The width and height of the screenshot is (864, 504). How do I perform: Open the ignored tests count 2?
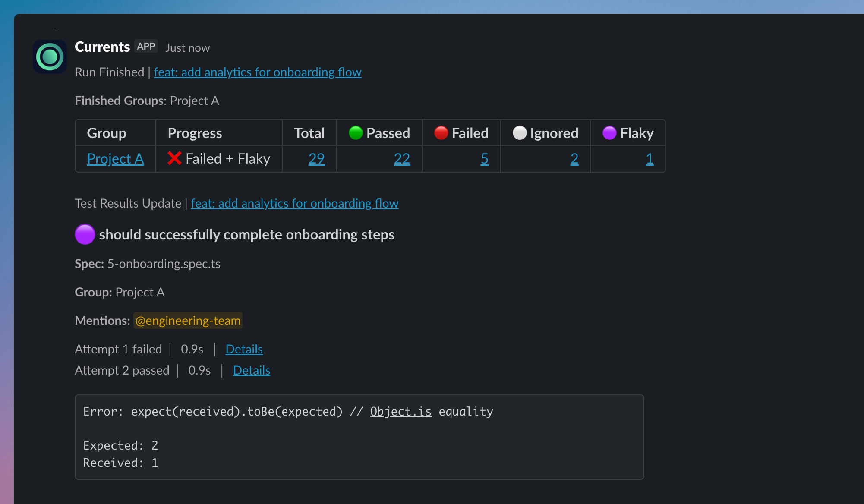click(574, 159)
